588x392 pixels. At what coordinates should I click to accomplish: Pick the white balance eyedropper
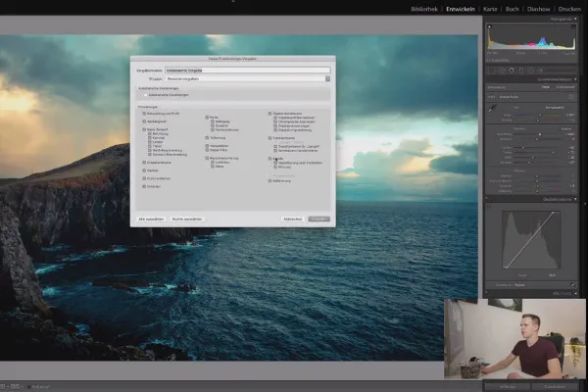coord(492,109)
